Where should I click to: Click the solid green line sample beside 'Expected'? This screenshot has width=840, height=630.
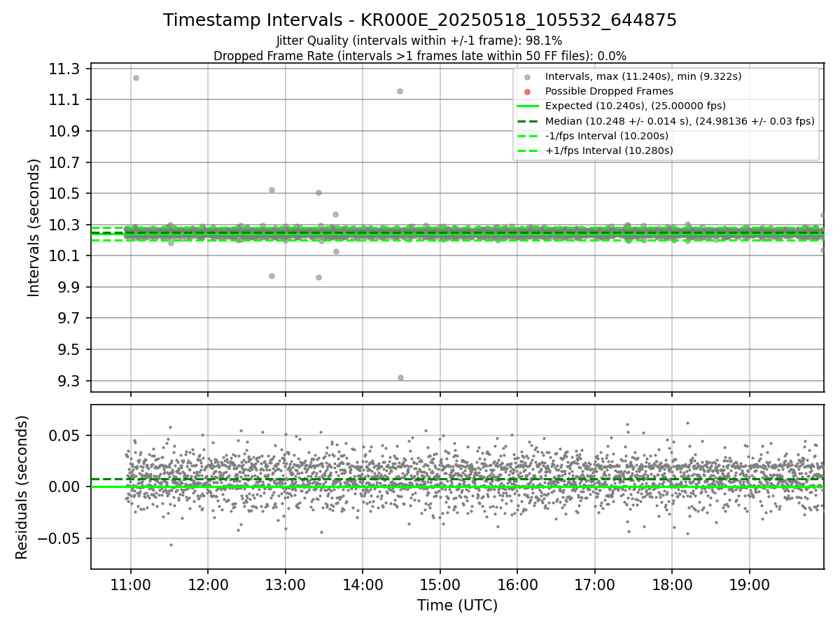click(528, 106)
